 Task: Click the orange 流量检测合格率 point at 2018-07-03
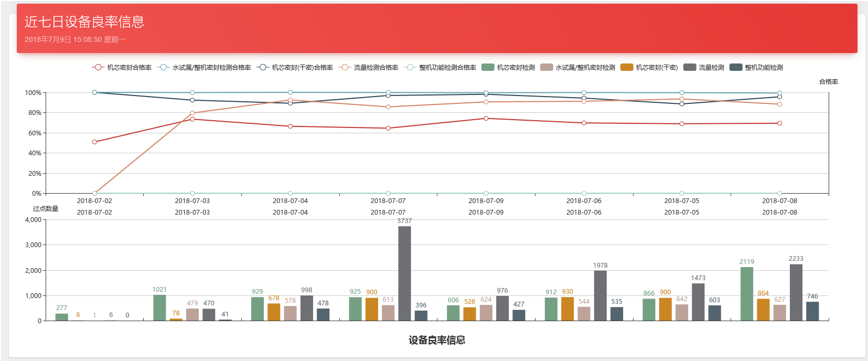[192, 113]
